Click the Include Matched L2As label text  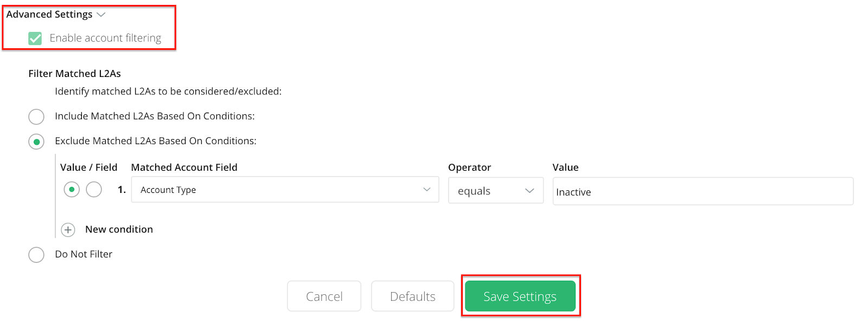[x=155, y=116]
